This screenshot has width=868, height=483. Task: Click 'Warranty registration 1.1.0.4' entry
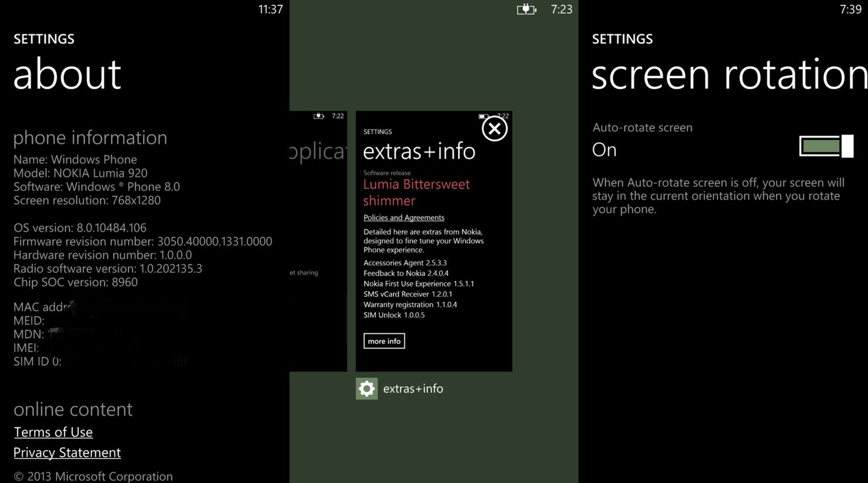(x=410, y=305)
